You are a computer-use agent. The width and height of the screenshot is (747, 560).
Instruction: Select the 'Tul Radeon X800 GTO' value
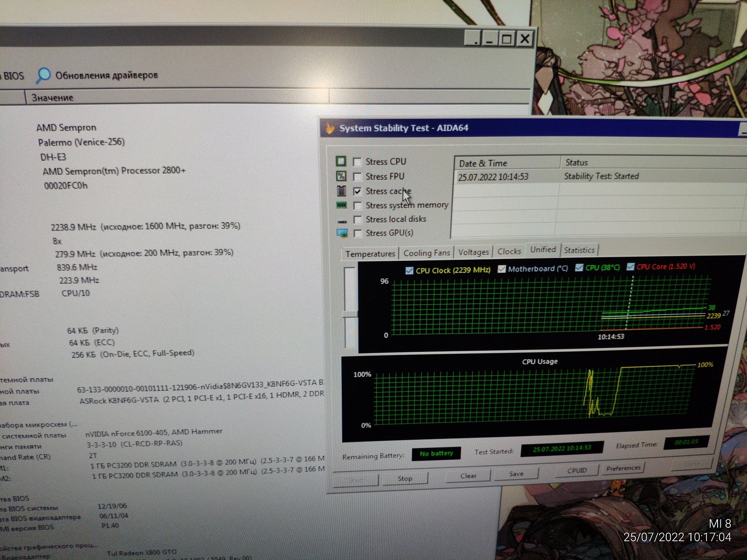click(x=141, y=553)
